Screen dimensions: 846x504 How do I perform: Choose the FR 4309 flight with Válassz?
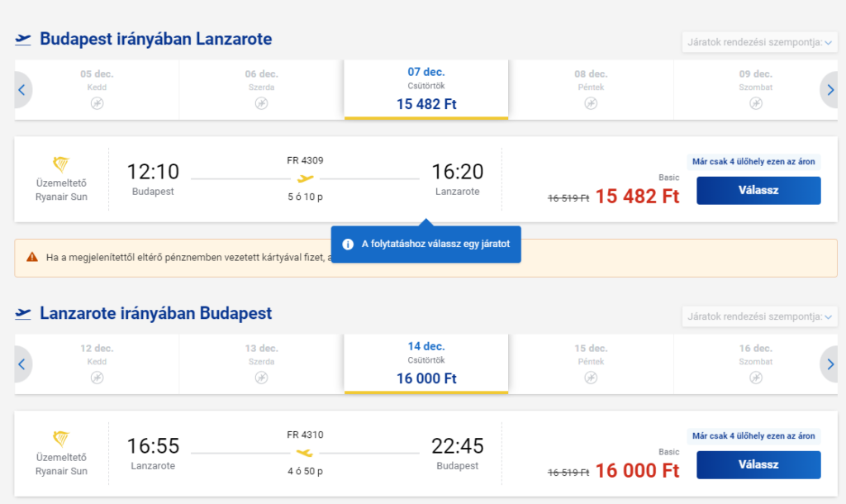tap(758, 191)
